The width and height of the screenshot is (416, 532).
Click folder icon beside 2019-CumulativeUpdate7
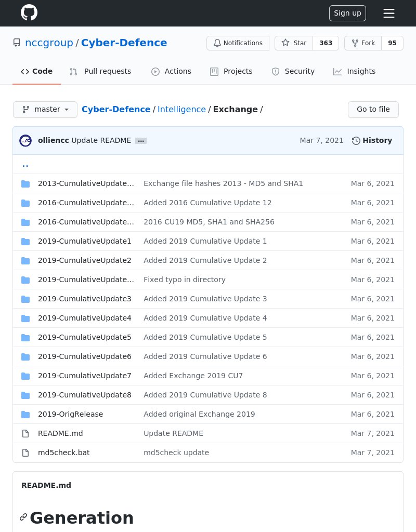click(25, 376)
